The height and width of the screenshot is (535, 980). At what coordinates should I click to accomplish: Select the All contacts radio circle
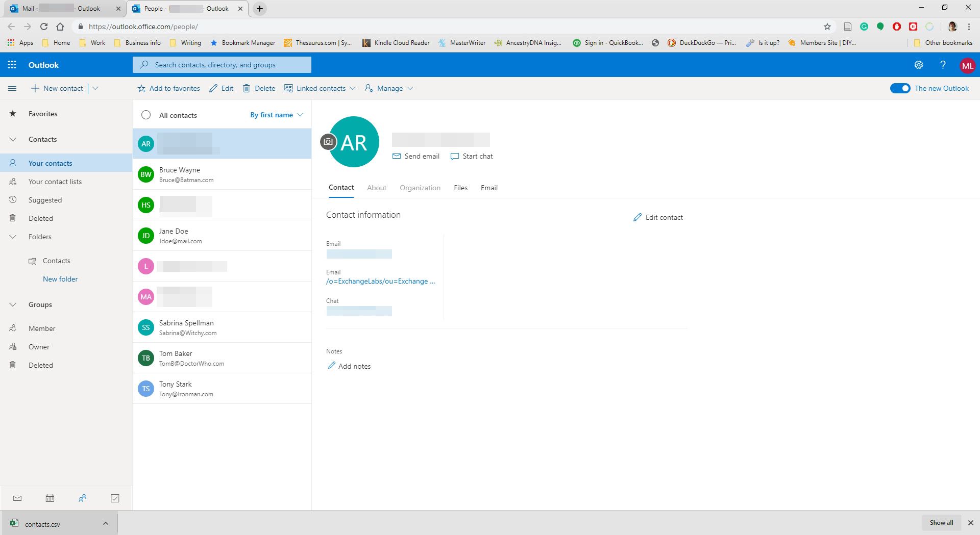[146, 115]
